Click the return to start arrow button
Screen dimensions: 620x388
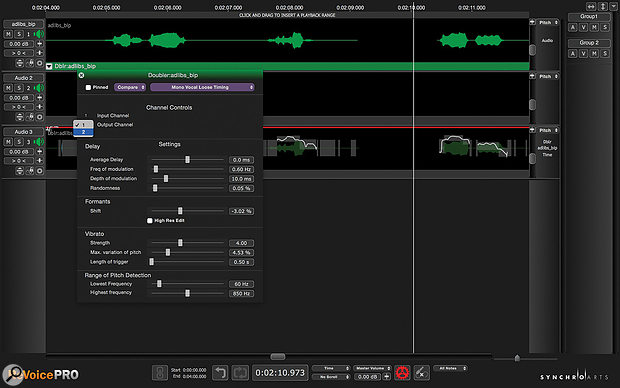point(220,373)
